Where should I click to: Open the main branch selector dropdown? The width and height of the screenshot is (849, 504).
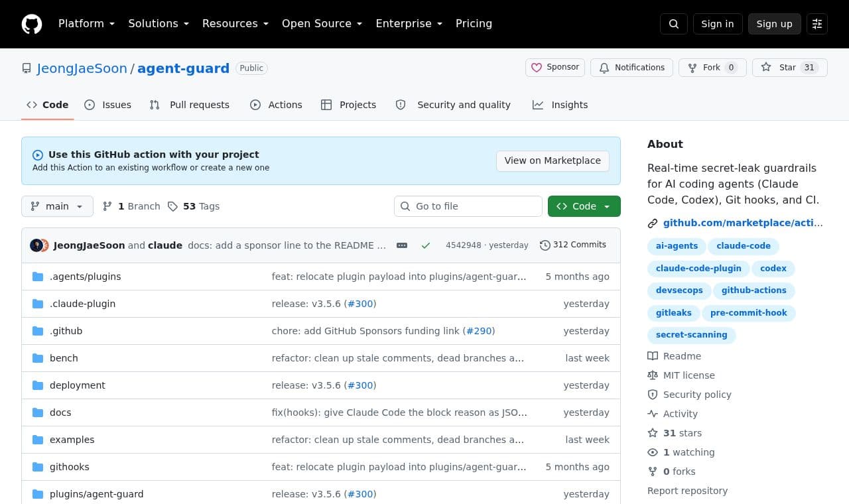[57, 206]
